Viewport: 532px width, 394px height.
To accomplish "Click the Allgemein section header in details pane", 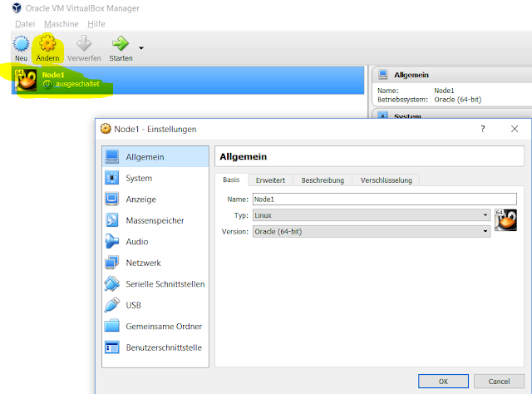I will pos(411,75).
